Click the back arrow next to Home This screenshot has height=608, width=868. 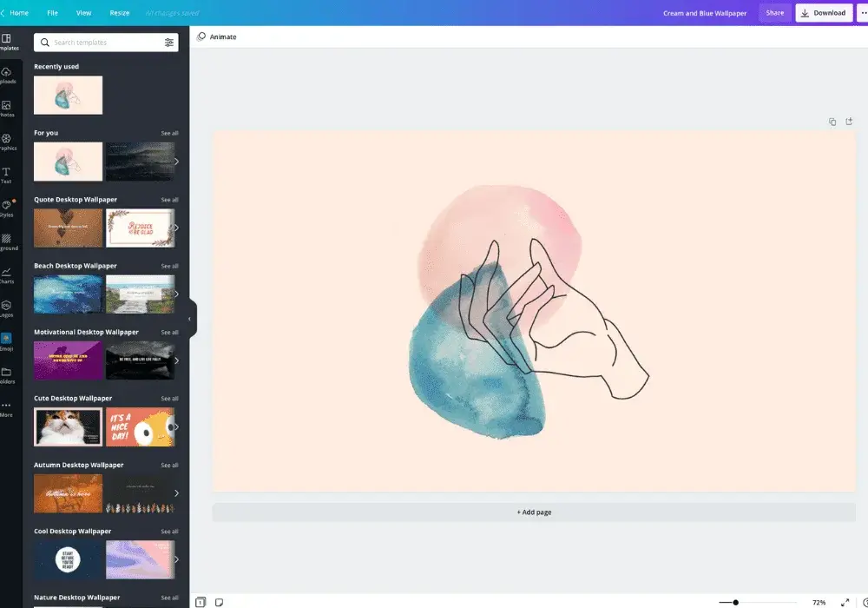tap(3, 13)
